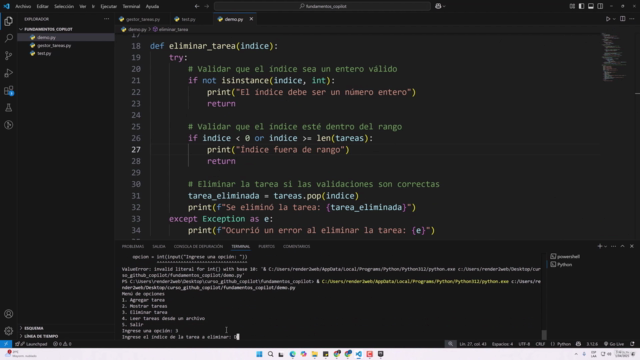Close the demo.py editor tab
Image resolution: width=640 pixels, height=360 pixels.
point(251,19)
